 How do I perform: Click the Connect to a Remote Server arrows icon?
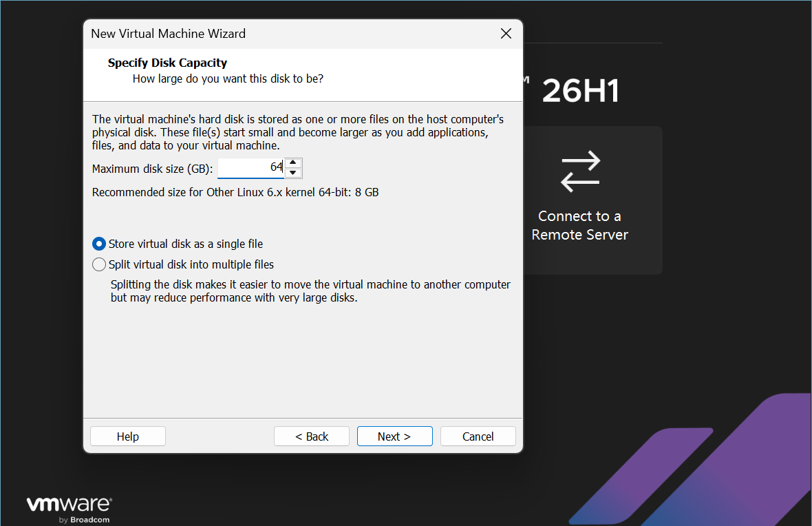581,171
